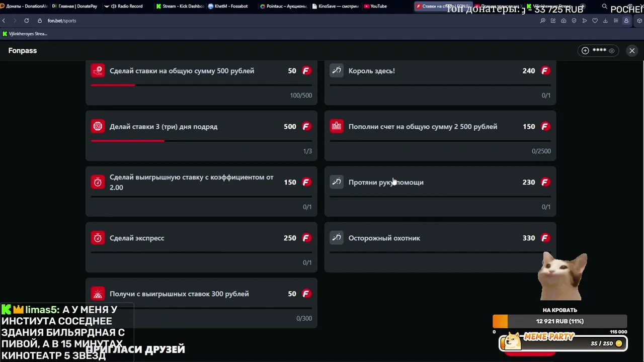Switch to the 'KhetM - Fossabot' tab
This screenshot has height=362, width=644.
coord(231,6)
